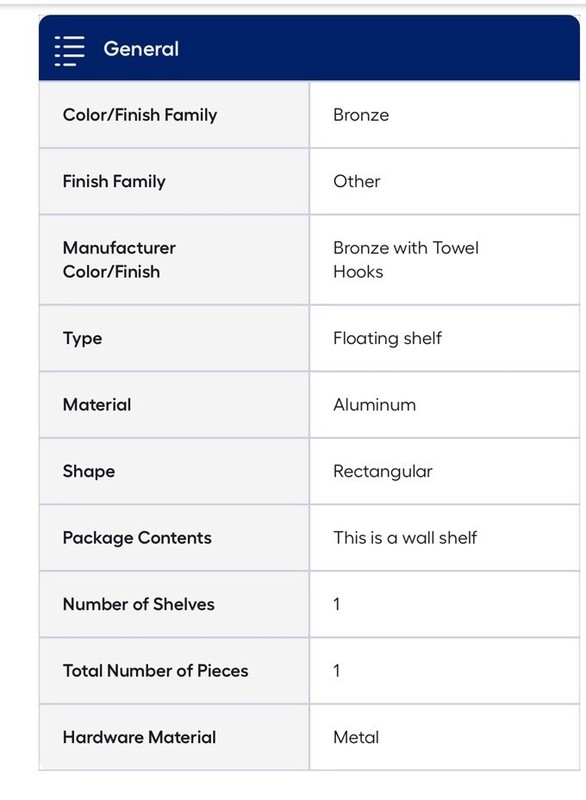586x800 pixels.
Task: Click the Other finish value
Action: 356,181
